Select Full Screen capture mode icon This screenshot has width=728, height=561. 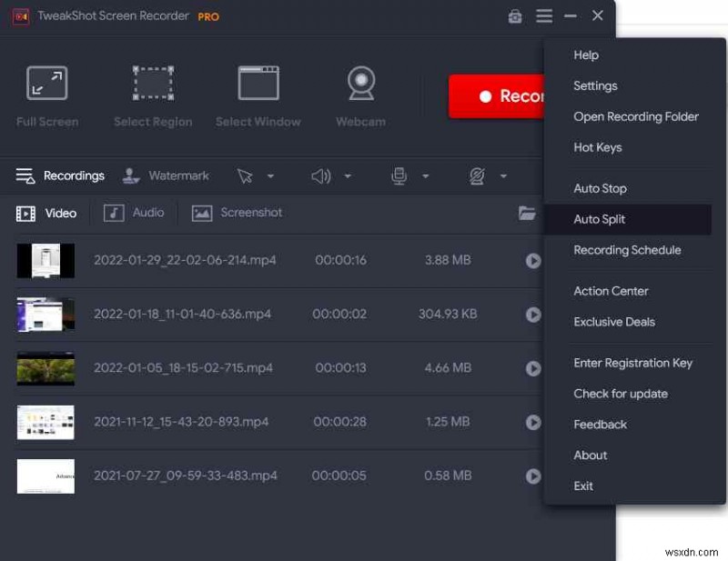pos(47,83)
